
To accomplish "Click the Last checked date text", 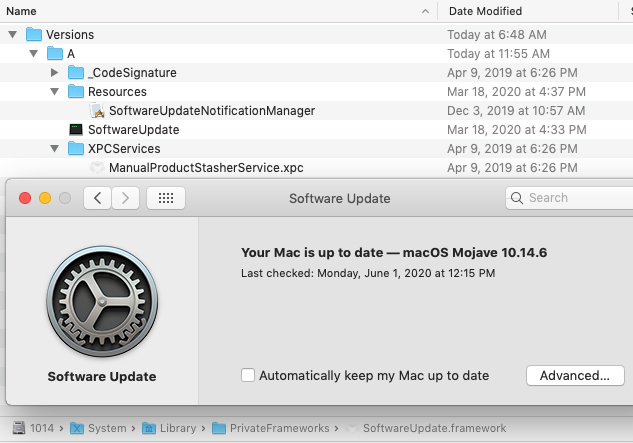I will tap(368, 273).
